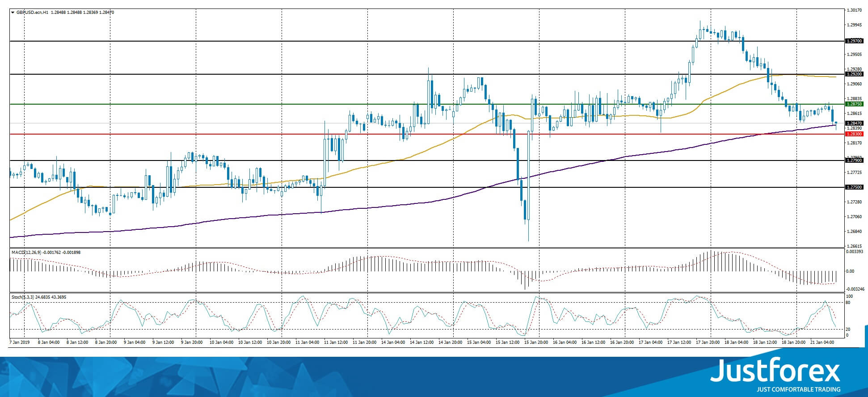Click the 21 Jan 04:00 time label
The width and height of the screenshot is (868, 397).
click(x=823, y=343)
